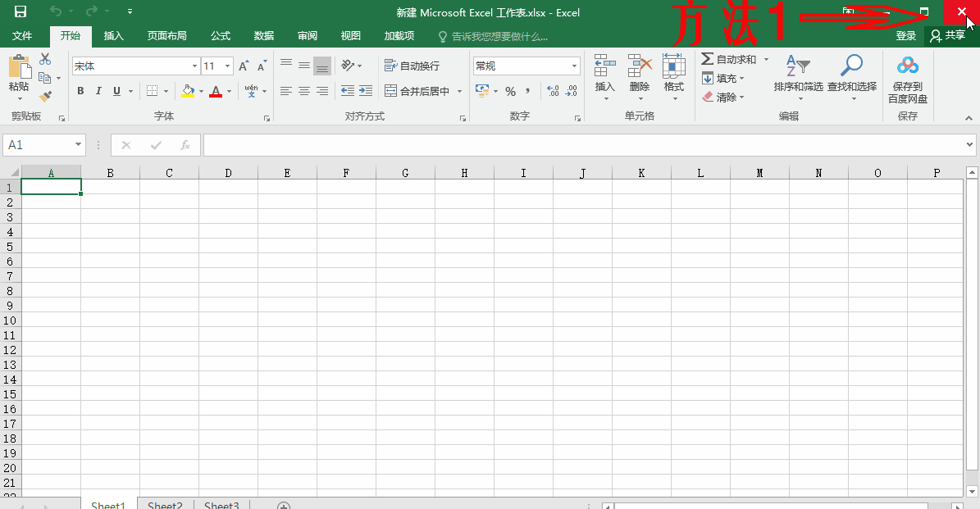Open the 常规 number format dropdown

[574, 66]
